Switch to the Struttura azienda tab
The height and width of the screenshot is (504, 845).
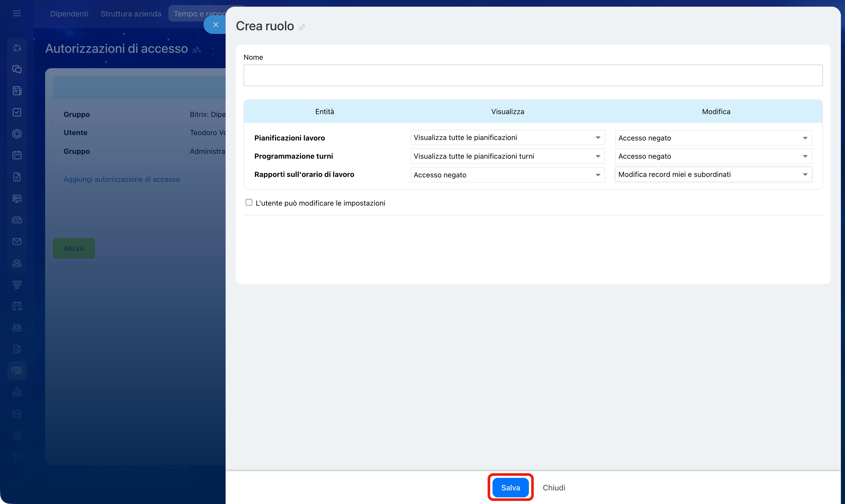(x=131, y=14)
